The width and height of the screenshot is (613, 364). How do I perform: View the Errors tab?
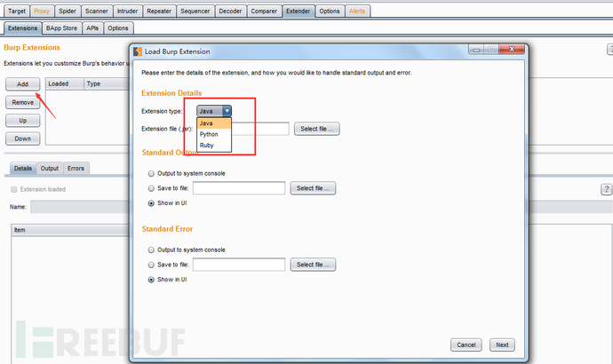pyautogui.click(x=76, y=169)
